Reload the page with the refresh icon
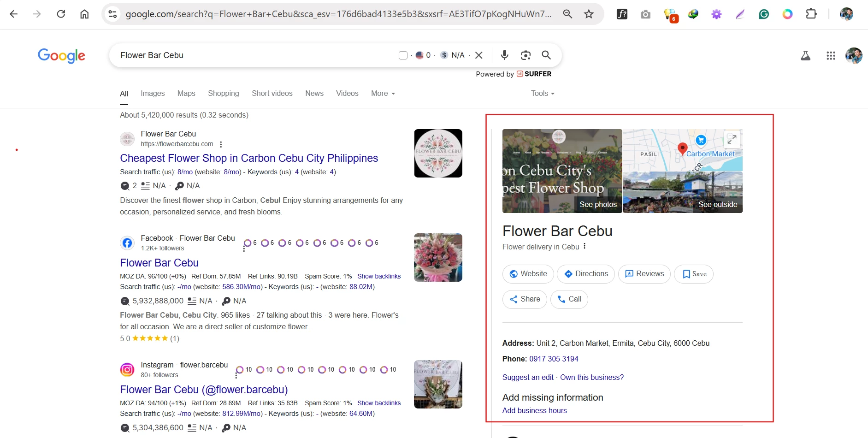 pos(61,14)
